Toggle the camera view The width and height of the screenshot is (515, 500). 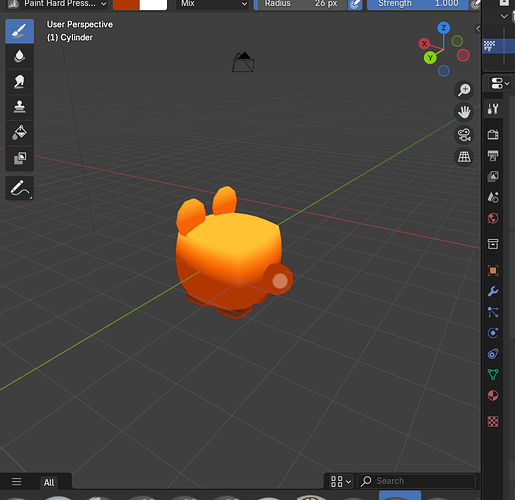[x=464, y=134]
